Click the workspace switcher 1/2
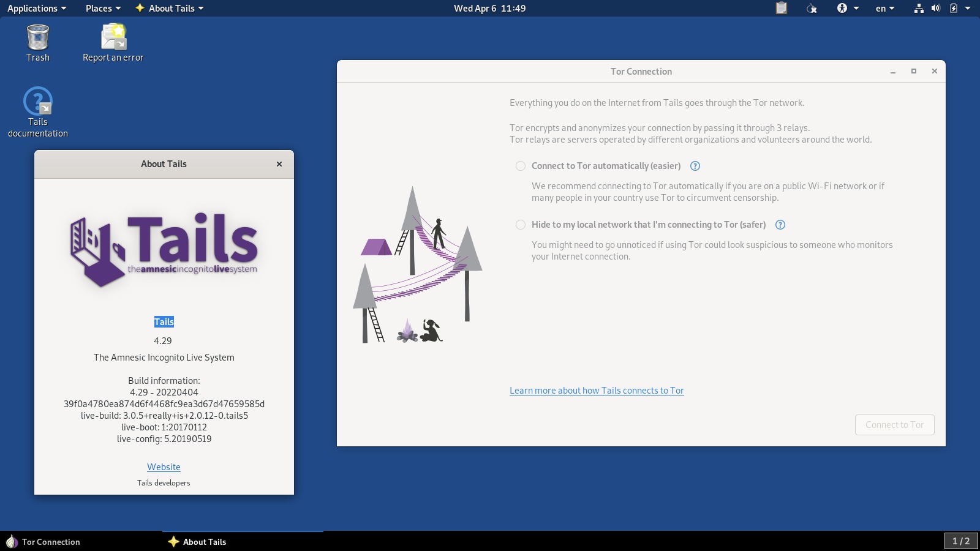Image resolution: width=980 pixels, height=551 pixels. [x=961, y=541]
